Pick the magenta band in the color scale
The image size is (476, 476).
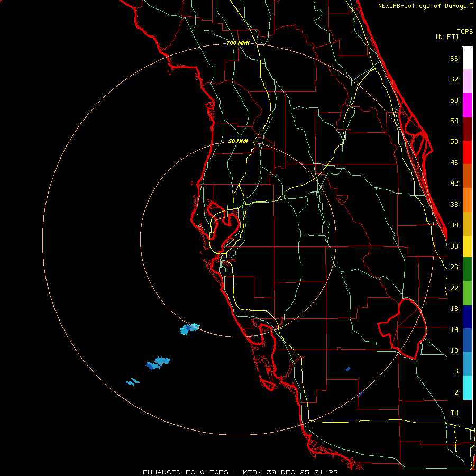(x=467, y=105)
